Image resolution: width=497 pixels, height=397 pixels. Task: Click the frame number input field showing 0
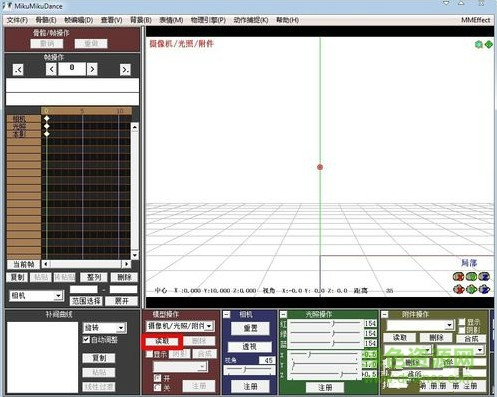point(72,69)
